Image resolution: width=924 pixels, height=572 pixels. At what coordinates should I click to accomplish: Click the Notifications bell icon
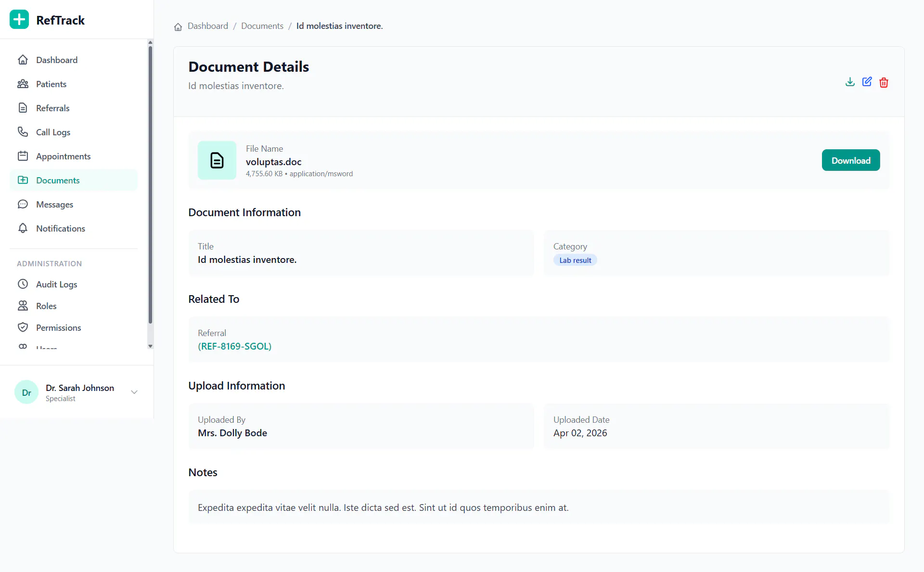tap(23, 228)
